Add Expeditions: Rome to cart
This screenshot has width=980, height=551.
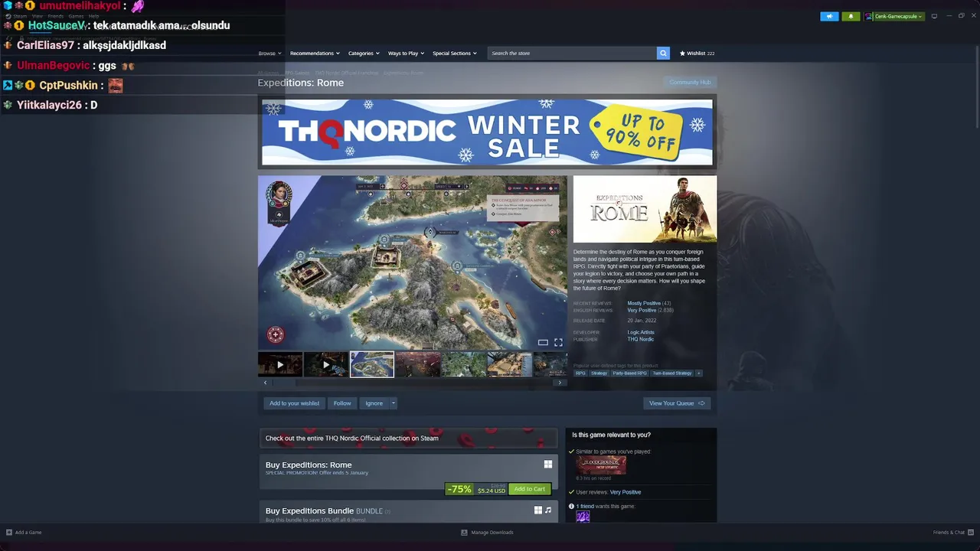(x=530, y=489)
